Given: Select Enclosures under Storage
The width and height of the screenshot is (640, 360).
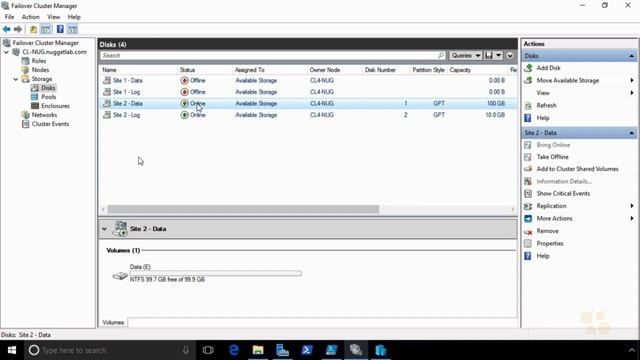Looking at the screenshot, I should pyautogui.click(x=56, y=106).
